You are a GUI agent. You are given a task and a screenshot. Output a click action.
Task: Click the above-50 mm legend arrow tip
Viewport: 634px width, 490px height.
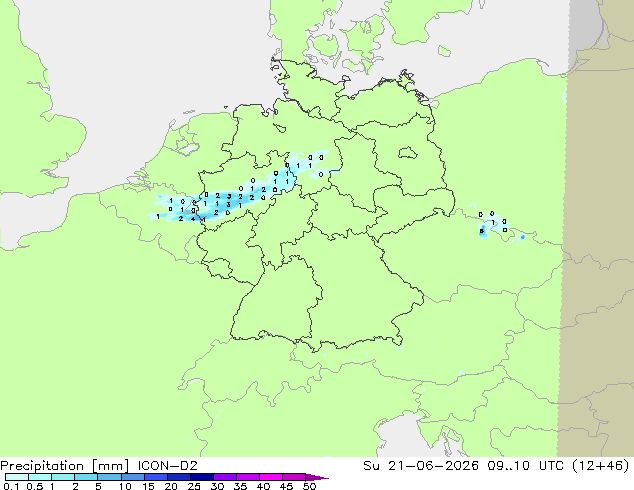(x=317, y=477)
